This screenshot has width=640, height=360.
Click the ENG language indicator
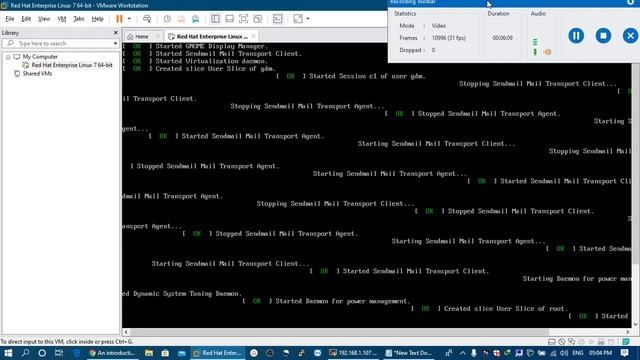point(578,353)
